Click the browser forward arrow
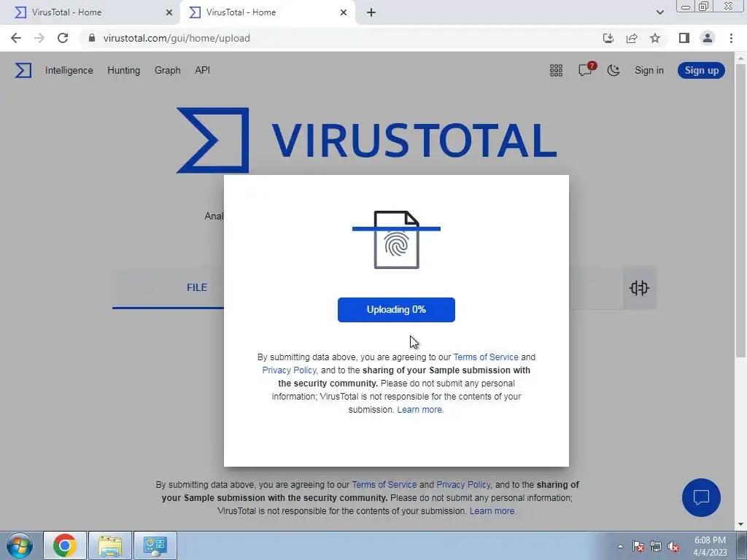 pyautogui.click(x=39, y=38)
